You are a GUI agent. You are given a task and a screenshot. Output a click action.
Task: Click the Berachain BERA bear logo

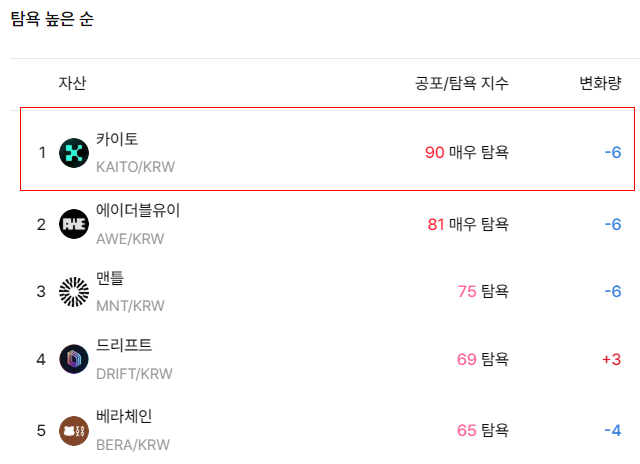point(74,431)
